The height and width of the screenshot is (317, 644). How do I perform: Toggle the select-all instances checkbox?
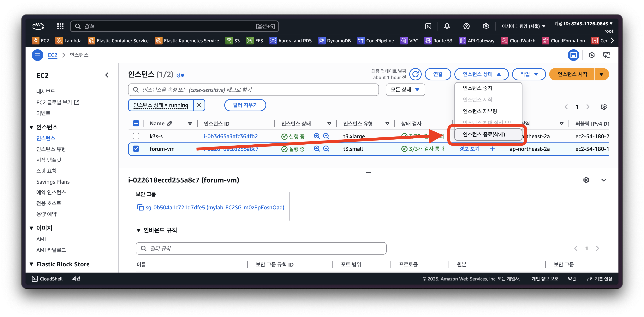click(136, 123)
